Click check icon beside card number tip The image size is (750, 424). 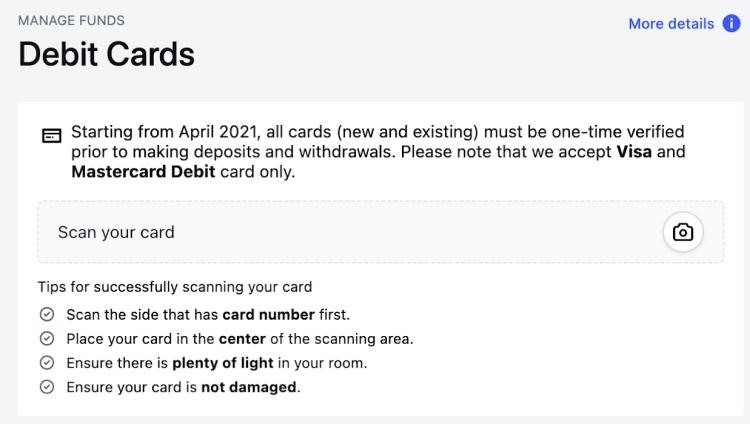47,314
